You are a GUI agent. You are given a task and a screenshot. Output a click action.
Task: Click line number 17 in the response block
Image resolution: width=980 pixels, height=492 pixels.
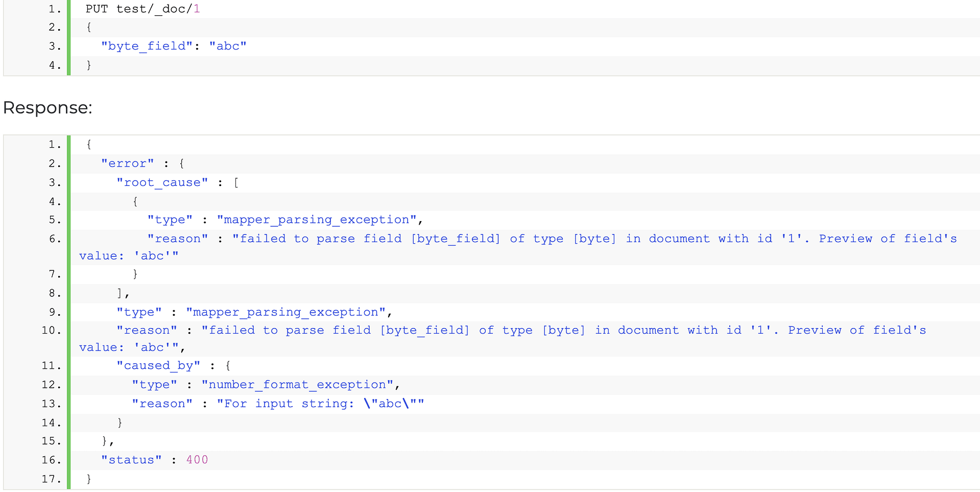pyautogui.click(x=51, y=479)
